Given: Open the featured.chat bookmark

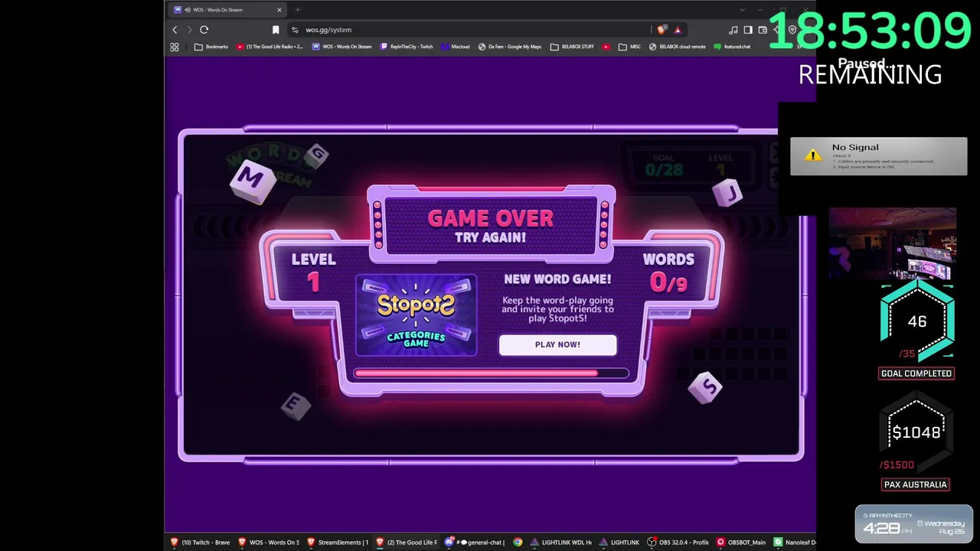Looking at the screenshot, I should click(x=732, y=47).
